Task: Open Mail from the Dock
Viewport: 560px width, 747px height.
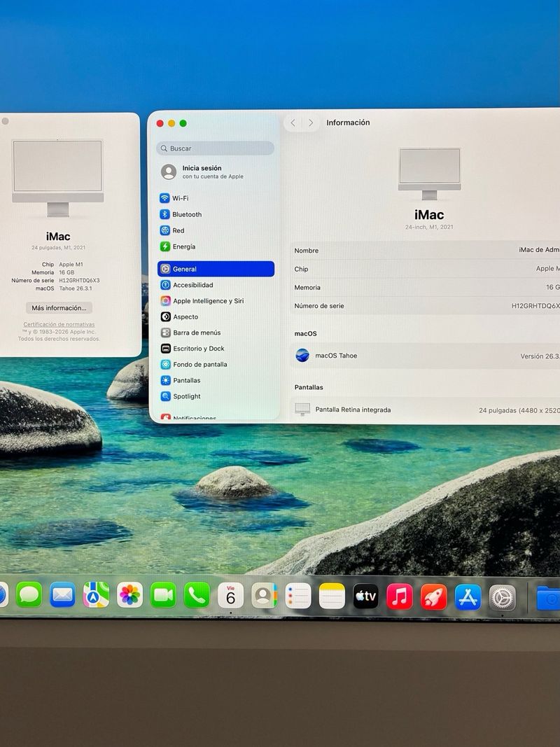Action: click(x=62, y=595)
